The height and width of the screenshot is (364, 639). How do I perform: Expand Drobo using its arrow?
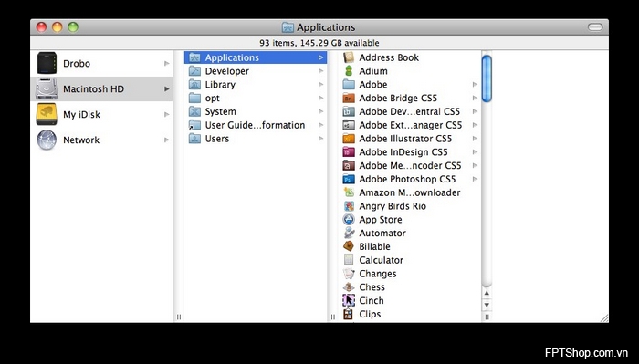coord(166,63)
